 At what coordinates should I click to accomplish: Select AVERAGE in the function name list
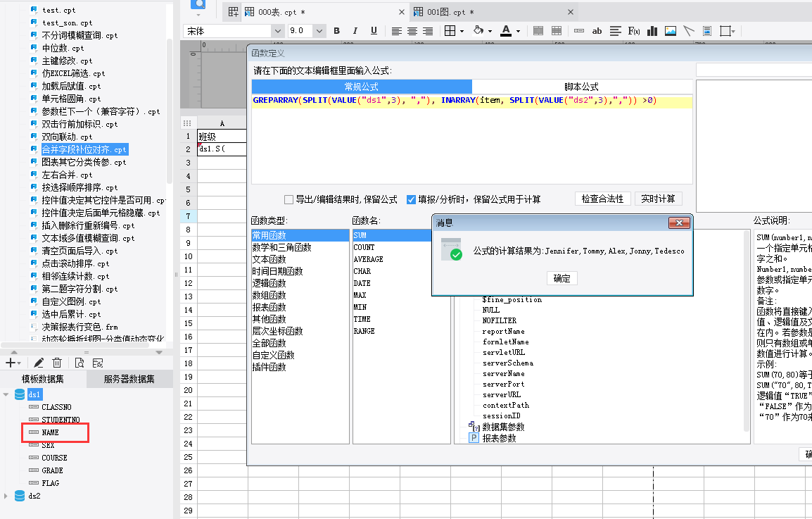(x=368, y=259)
